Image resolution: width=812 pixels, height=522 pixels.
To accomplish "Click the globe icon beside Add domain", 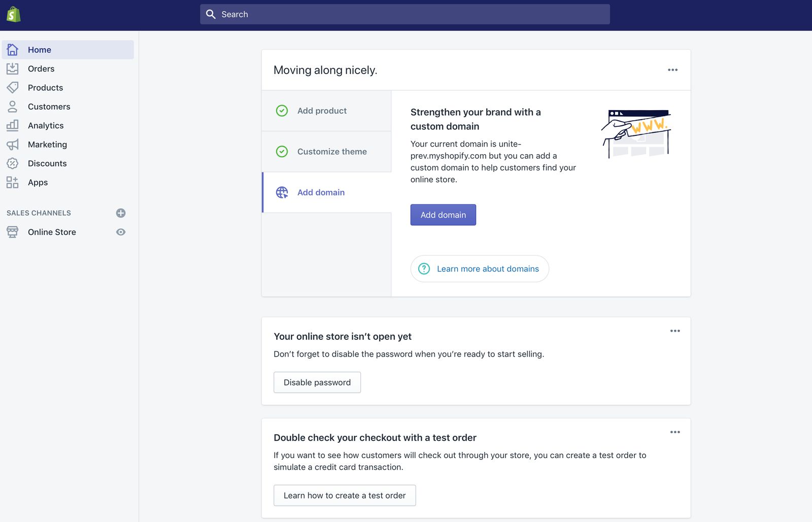I will [282, 192].
